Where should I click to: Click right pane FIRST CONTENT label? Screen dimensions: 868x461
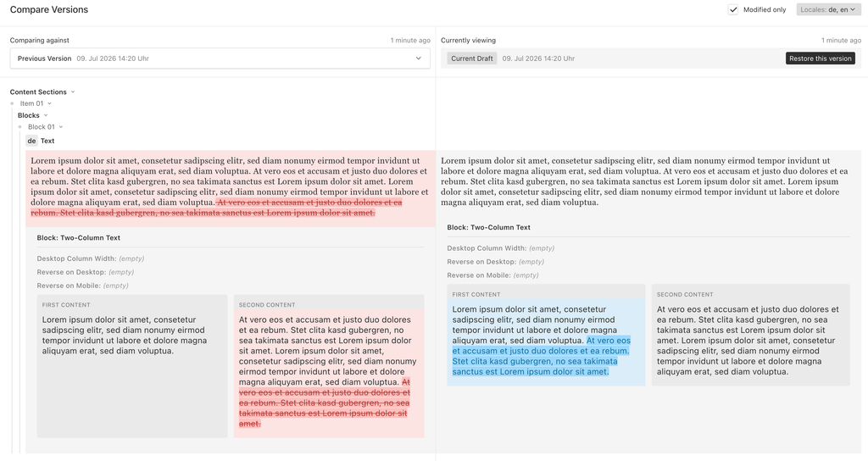[x=476, y=294]
